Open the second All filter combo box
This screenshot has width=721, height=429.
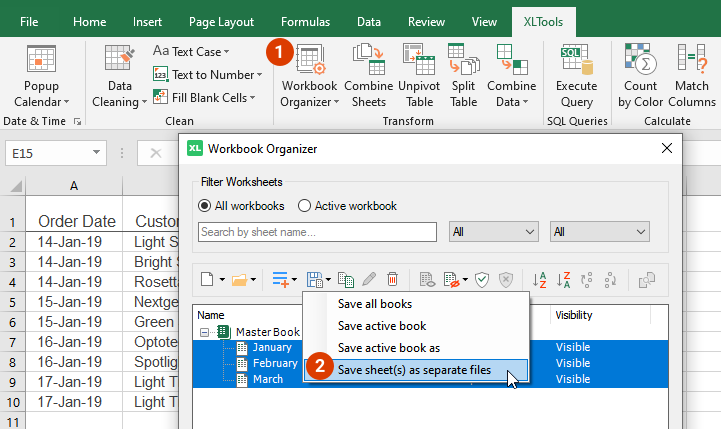600,232
